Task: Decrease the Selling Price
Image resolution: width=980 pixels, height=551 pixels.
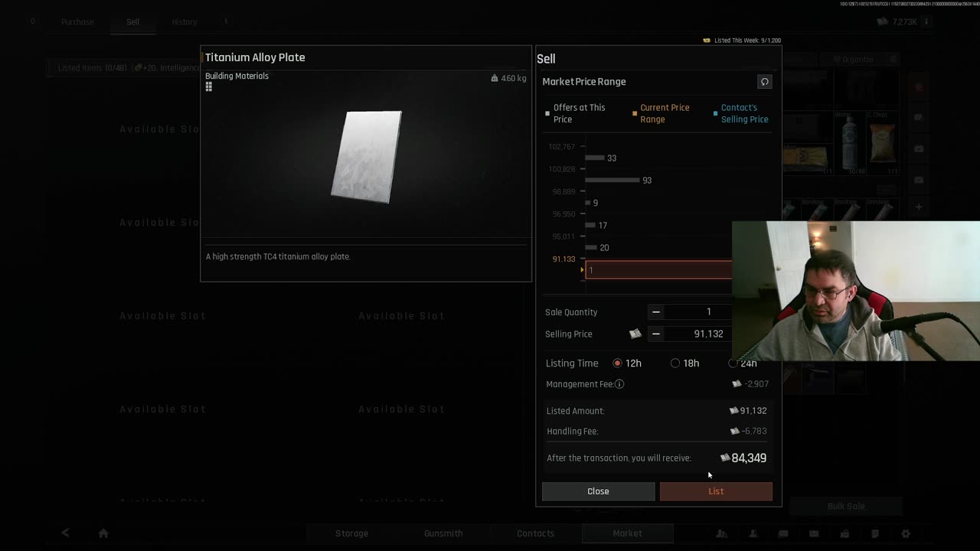Action: tap(655, 334)
